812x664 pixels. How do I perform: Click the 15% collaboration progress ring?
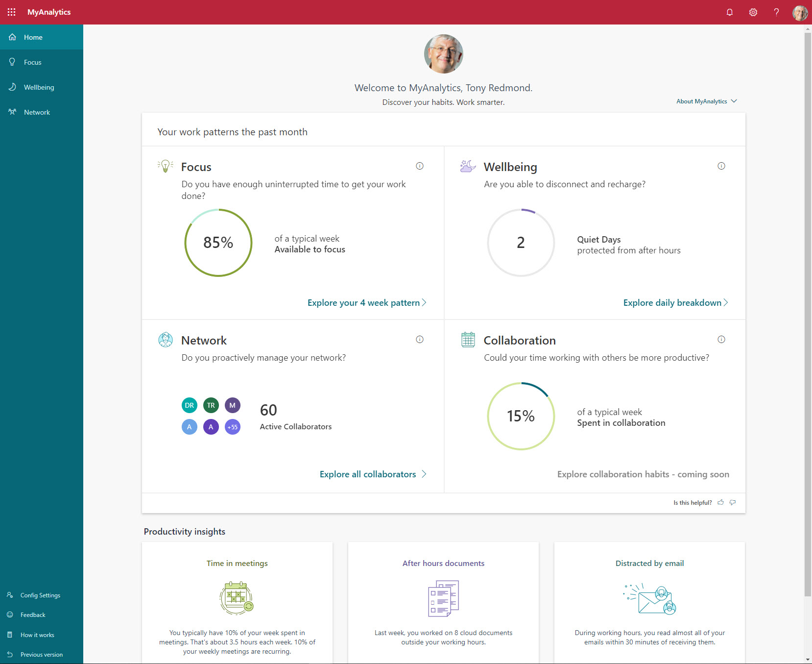tap(521, 416)
